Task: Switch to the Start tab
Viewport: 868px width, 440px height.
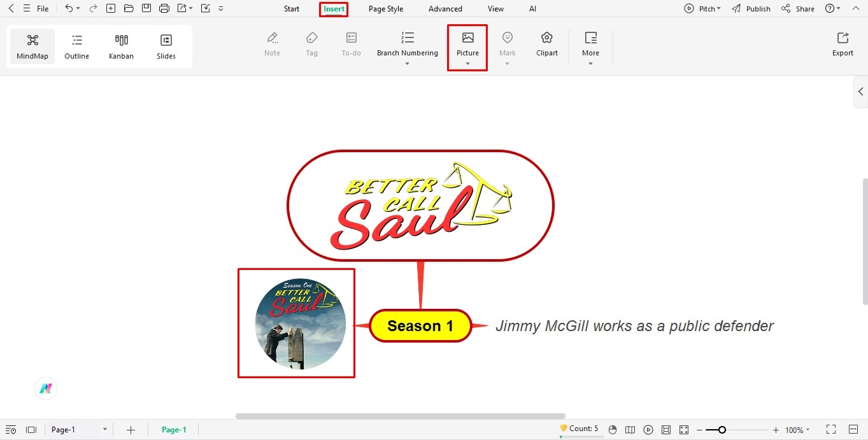Action: pos(292,9)
